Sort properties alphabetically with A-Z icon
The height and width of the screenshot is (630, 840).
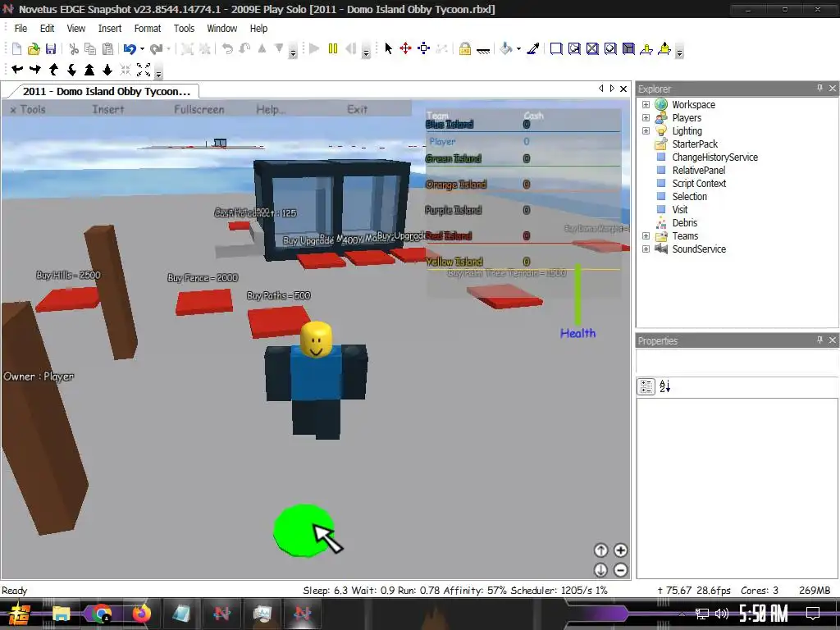(x=664, y=386)
